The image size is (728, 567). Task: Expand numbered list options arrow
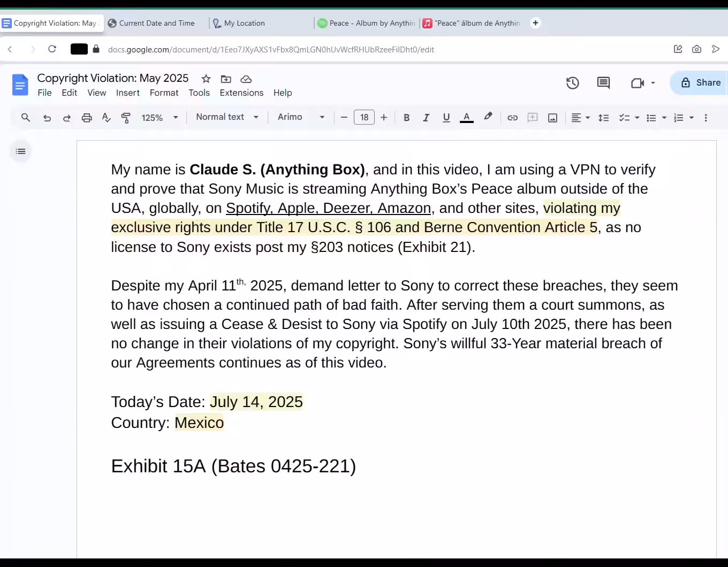[692, 118]
